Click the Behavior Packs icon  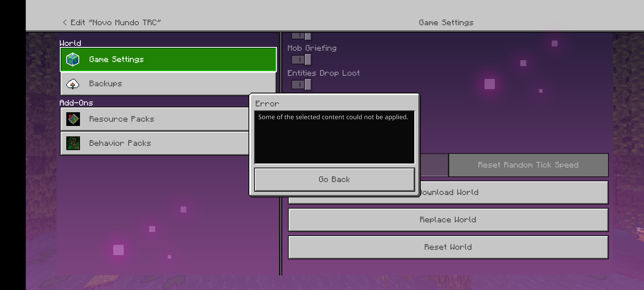click(x=73, y=143)
